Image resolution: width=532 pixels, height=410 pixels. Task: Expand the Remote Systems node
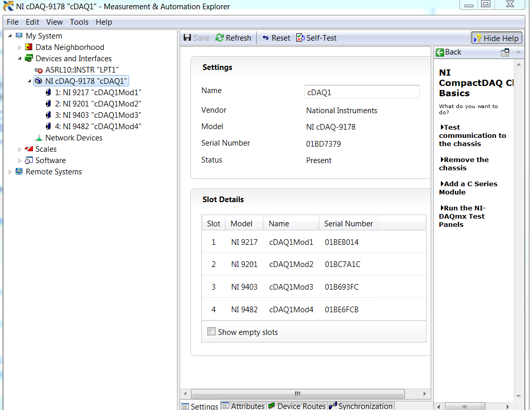click(x=10, y=172)
